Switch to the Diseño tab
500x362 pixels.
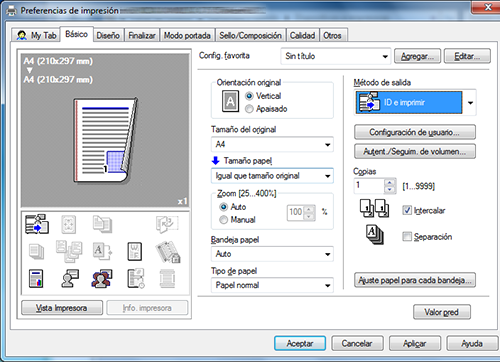(x=108, y=35)
